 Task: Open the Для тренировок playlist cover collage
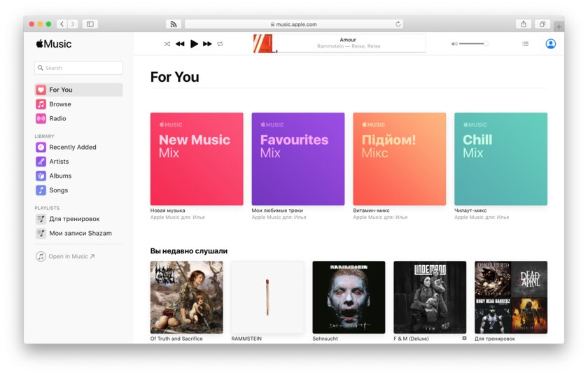(511, 297)
